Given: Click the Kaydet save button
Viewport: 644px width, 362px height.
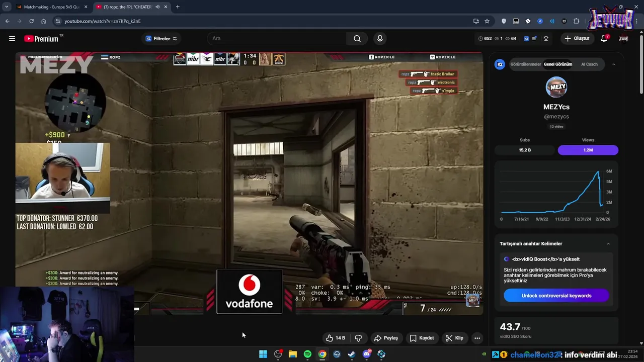Looking at the screenshot, I should coord(422,338).
